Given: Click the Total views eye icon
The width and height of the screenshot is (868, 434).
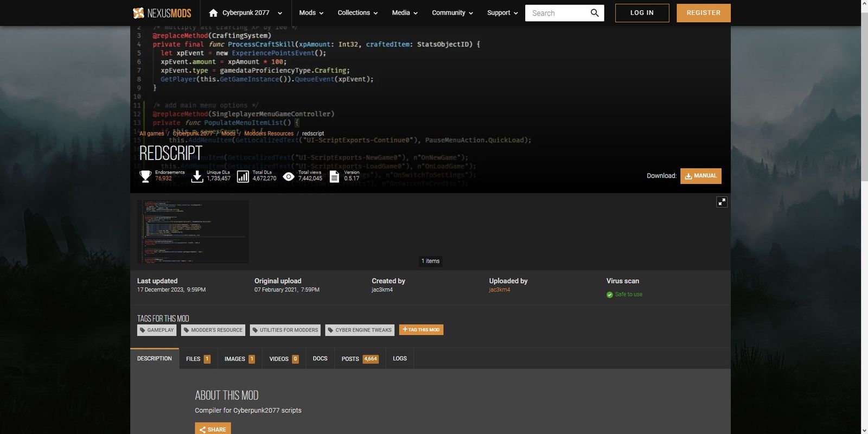Looking at the screenshot, I should point(289,176).
